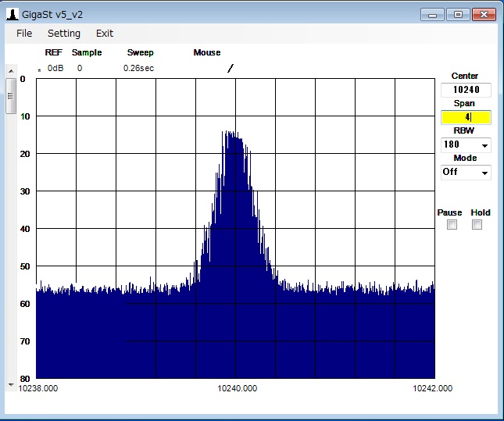Enable the Hold checkbox
Image resolution: width=504 pixels, height=421 pixels.
pyautogui.click(x=477, y=225)
